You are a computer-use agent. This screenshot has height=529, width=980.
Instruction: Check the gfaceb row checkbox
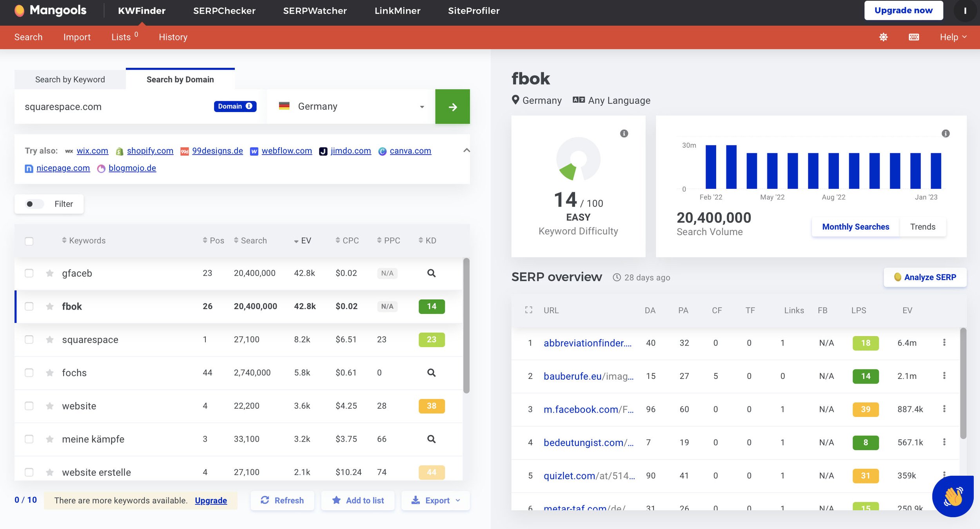pos(29,273)
